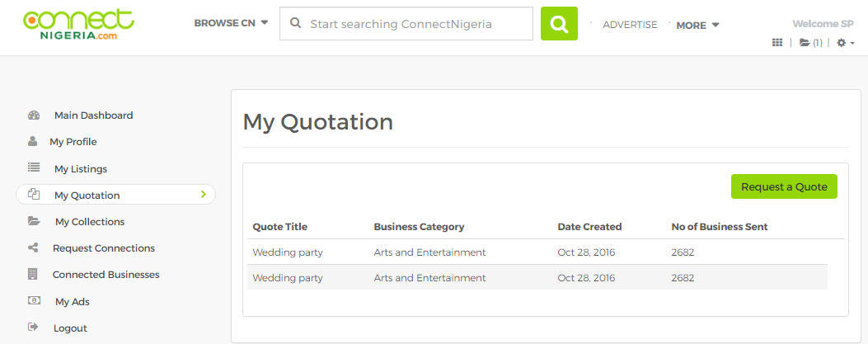The height and width of the screenshot is (344, 868).
Task: Click the My Listings list icon
Action: (34, 168)
